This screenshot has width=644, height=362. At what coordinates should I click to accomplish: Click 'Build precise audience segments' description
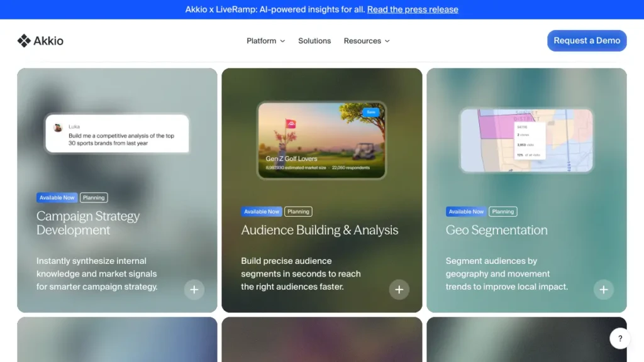pyautogui.click(x=301, y=274)
